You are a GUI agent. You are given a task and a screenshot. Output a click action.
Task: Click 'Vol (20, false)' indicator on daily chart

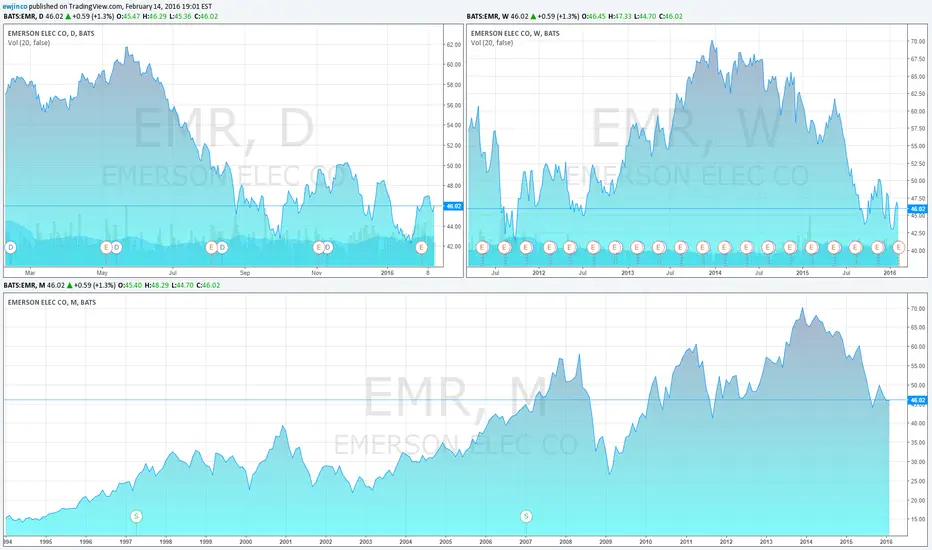click(x=29, y=43)
